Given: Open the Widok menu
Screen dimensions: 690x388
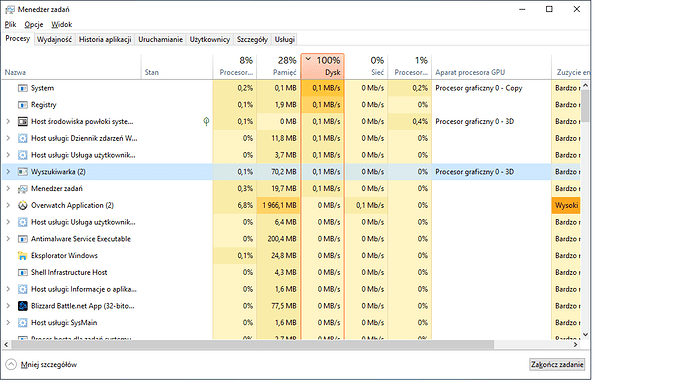Looking at the screenshot, I should [61, 25].
